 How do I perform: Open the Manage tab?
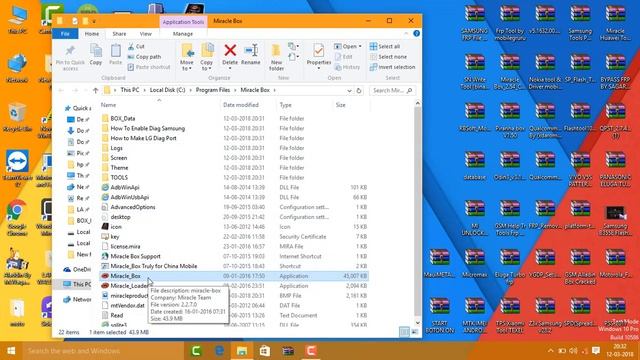182,34
